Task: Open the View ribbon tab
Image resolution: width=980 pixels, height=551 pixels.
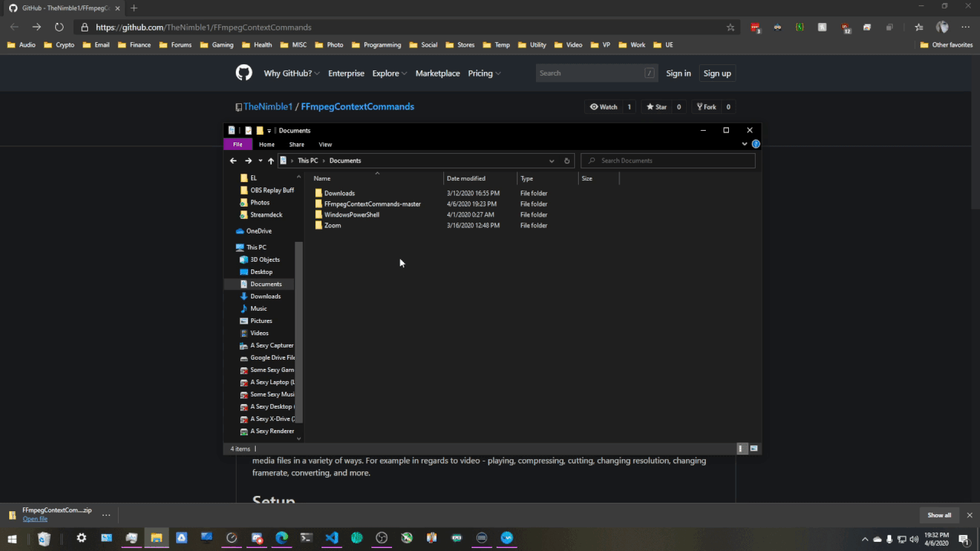Action: [x=325, y=145]
